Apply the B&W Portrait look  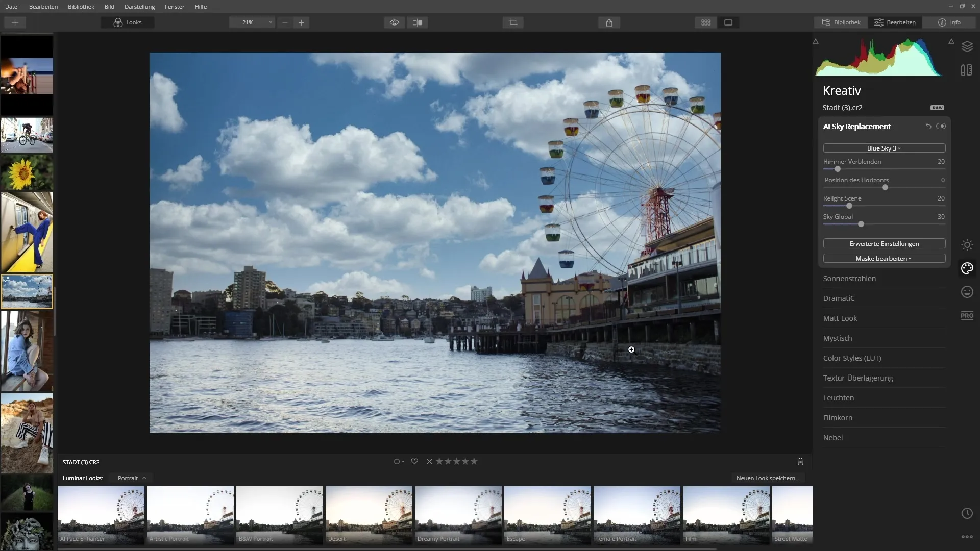pos(280,515)
